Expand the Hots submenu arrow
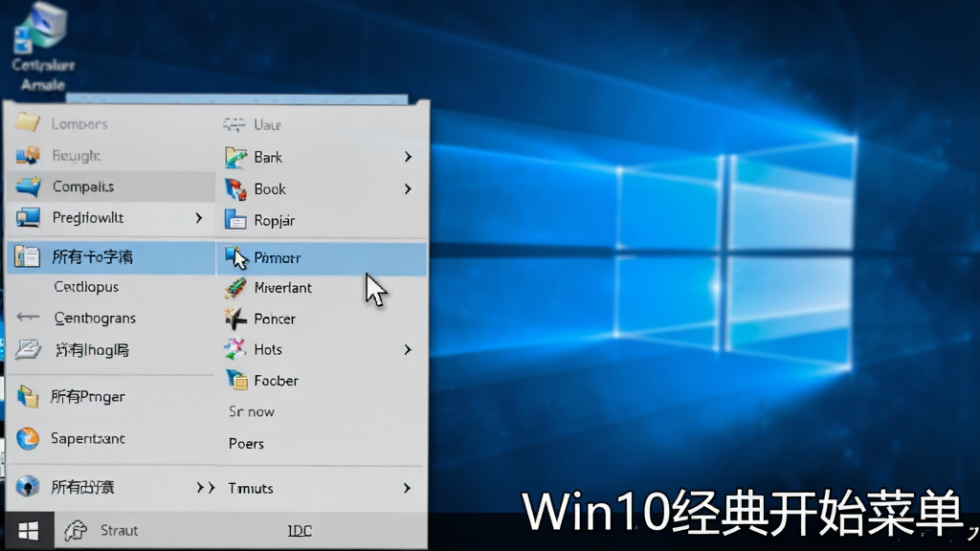 [x=408, y=349]
